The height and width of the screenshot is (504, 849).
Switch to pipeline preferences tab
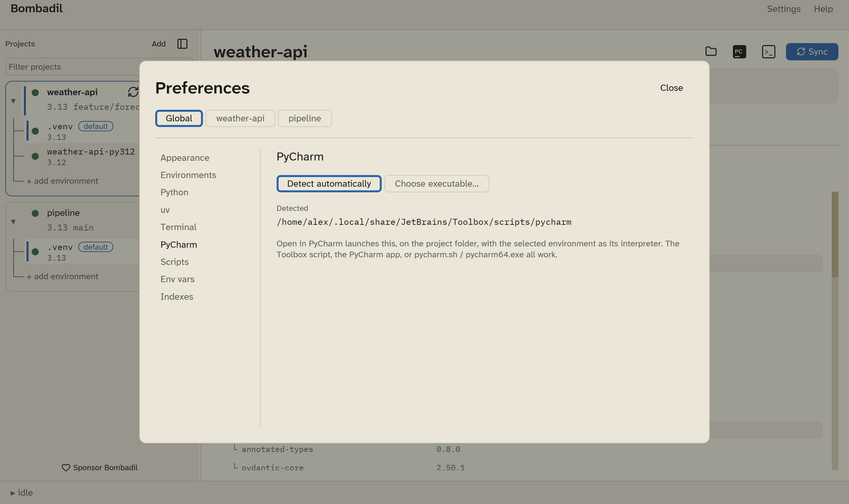(x=305, y=118)
